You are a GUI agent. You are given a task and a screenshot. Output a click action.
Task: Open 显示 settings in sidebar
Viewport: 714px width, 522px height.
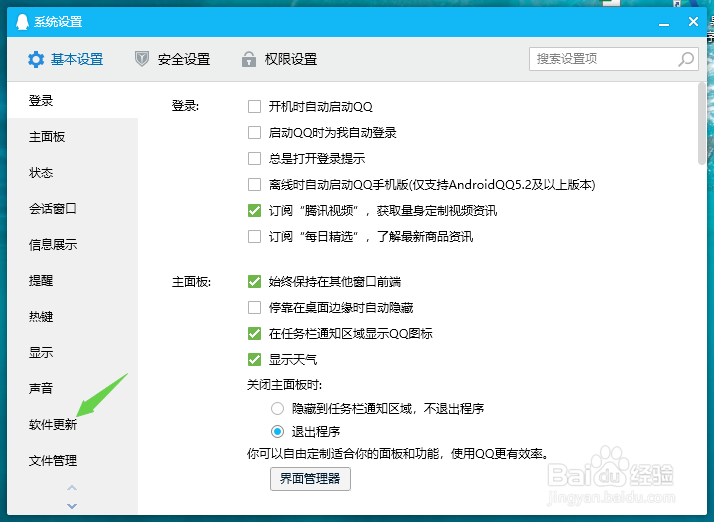tap(72, 353)
